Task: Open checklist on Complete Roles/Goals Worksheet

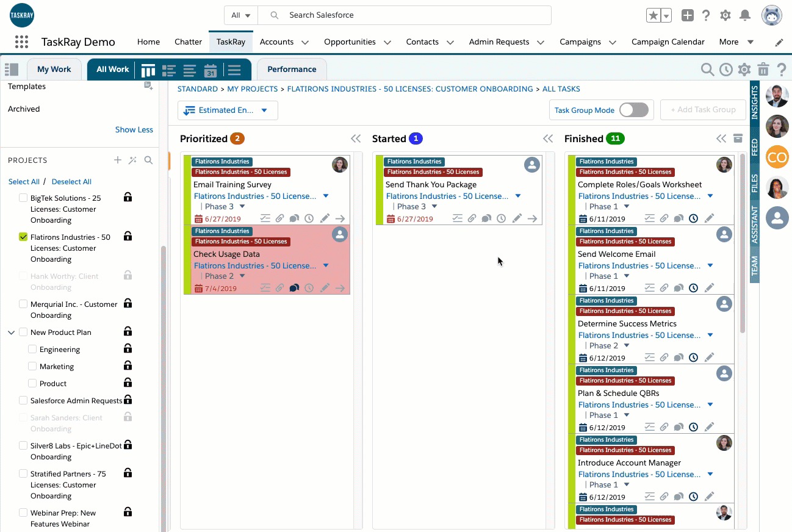Action: (650, 218)
